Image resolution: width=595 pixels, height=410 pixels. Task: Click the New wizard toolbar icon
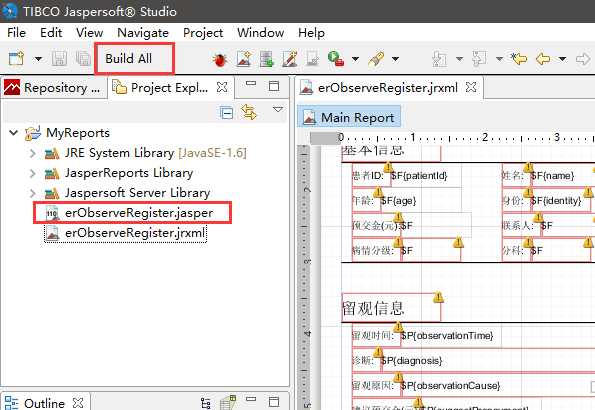[16, 59]
